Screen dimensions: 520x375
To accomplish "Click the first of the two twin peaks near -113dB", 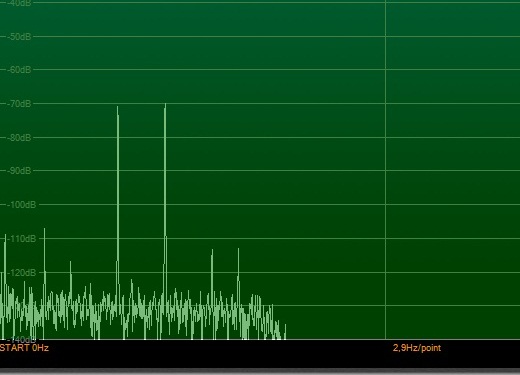I will click(x=212, y=250).
